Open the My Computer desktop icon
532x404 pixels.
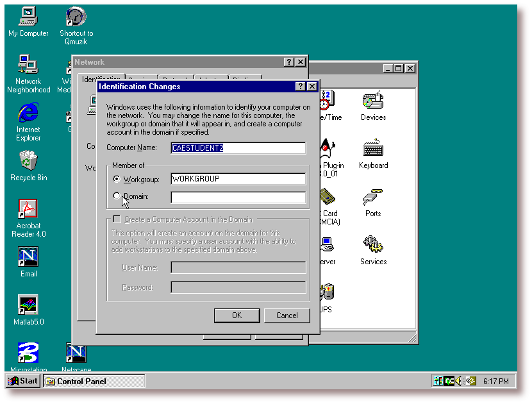coord(28,17)
